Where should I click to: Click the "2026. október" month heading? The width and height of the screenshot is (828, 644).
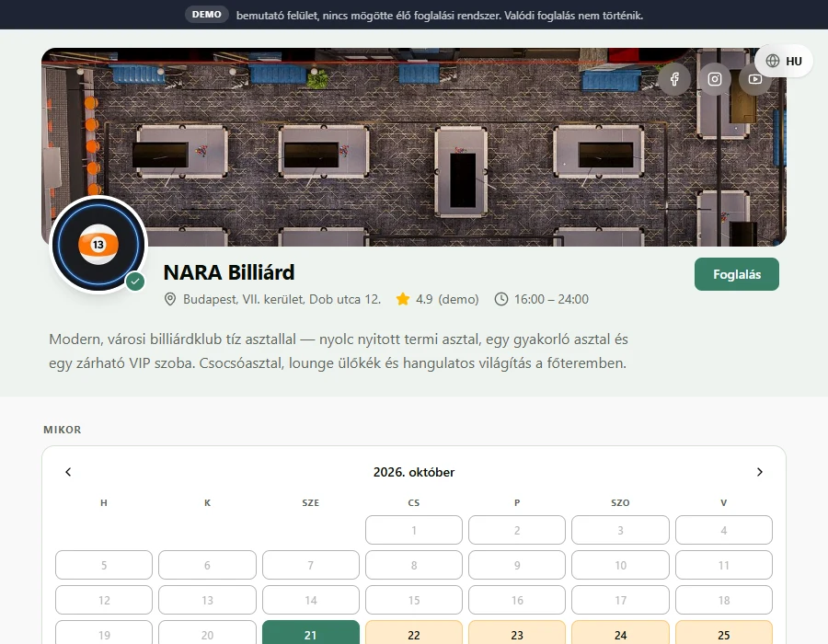coord(414,472)
